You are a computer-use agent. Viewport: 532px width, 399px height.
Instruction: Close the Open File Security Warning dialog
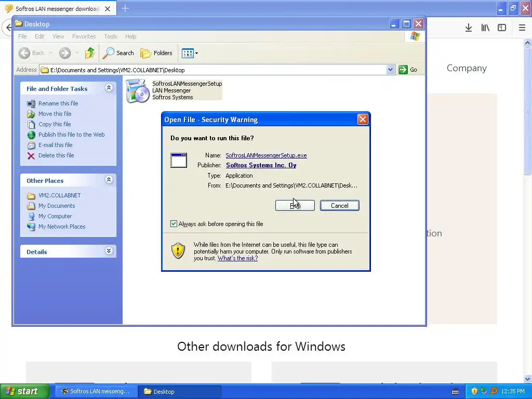click(363, 119)
